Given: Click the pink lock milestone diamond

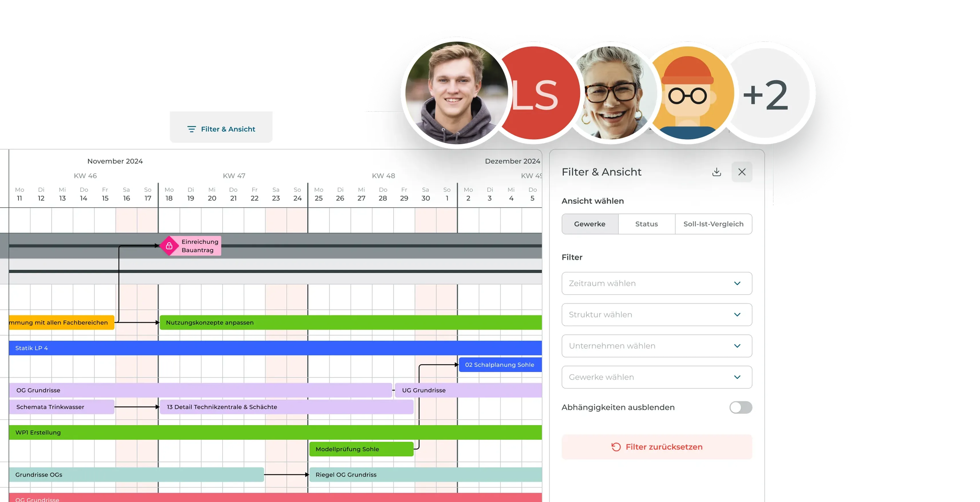Looking at the screenshot, I should pyautogui.click(x=169, y=246).
